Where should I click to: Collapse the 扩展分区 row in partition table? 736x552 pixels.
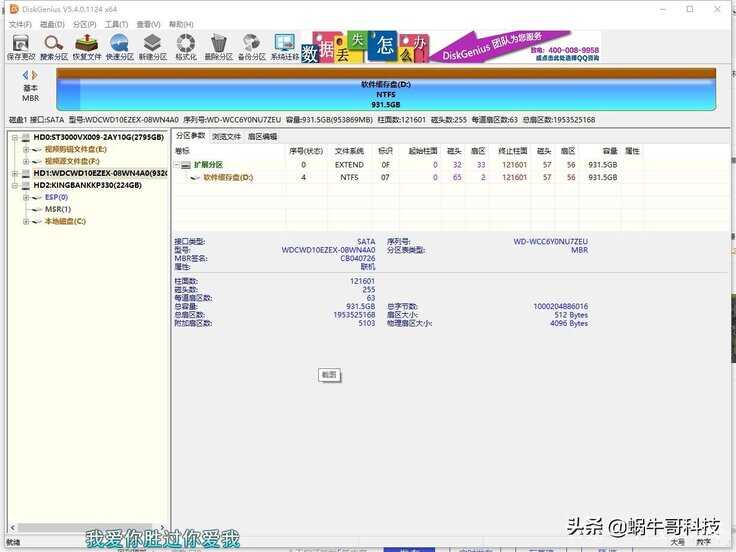177,165
